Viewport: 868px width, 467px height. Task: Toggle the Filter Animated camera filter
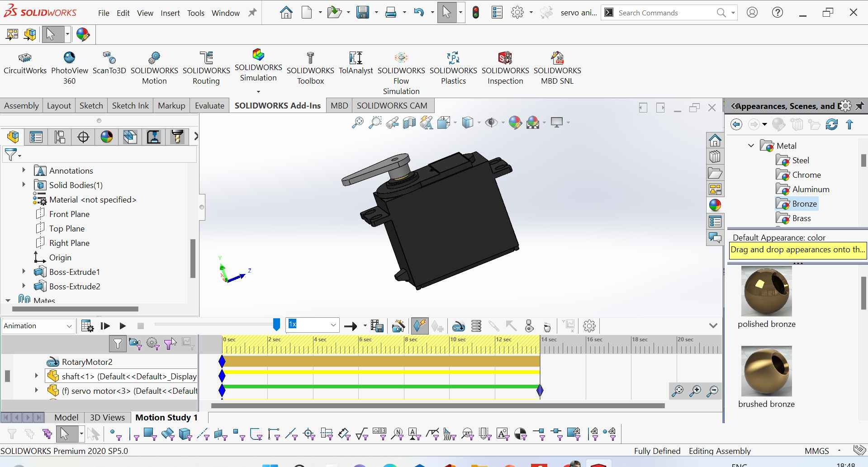pyautogui.click(x=135, y=344)
